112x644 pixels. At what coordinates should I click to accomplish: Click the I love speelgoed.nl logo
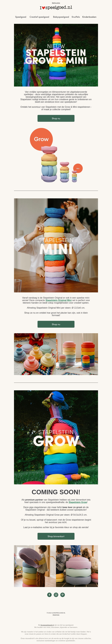click(56, 8)
